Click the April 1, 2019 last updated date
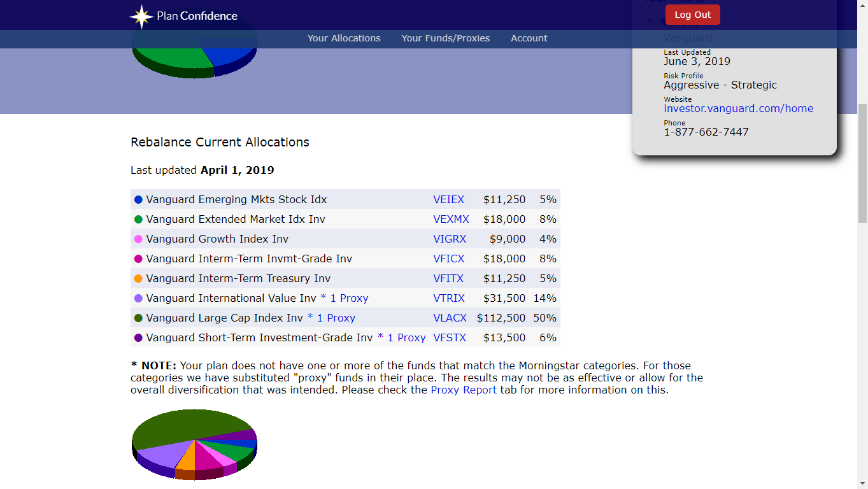 [237, 170]
